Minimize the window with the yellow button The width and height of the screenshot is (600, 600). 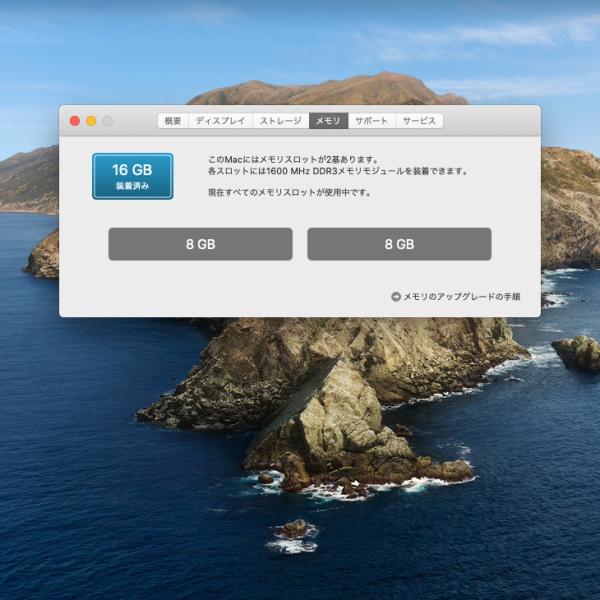tap(91, 121)
